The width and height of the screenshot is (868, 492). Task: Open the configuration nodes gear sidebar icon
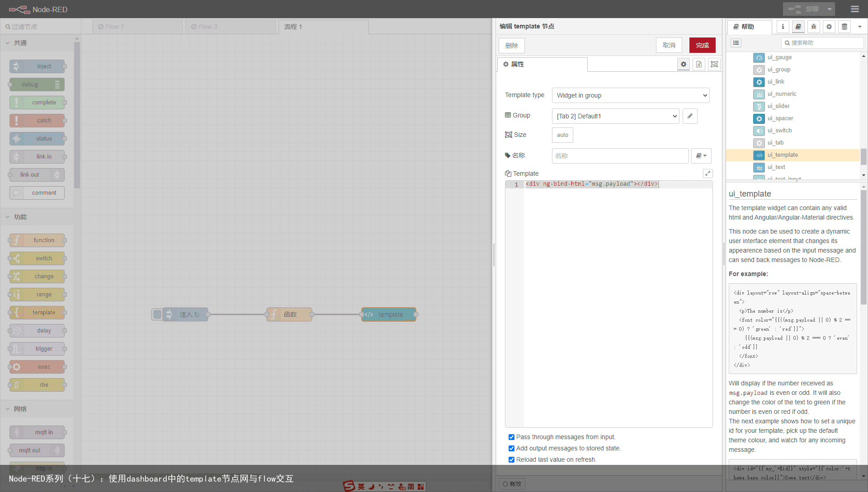tap(829, 27)
